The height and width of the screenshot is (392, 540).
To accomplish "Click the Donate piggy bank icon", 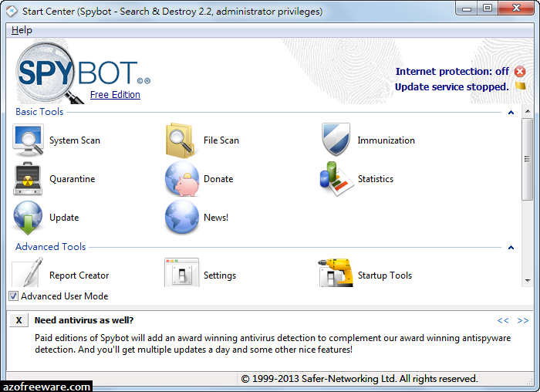I will pos(182,179).
